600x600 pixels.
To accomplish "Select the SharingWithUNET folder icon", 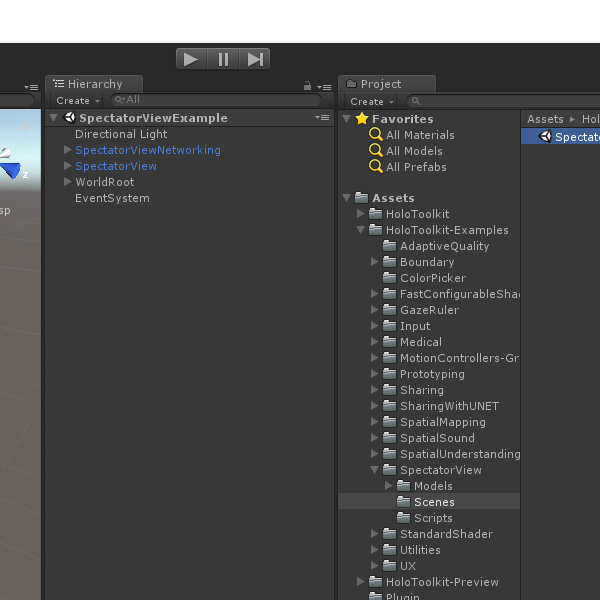I will click(x=390, y=406).
